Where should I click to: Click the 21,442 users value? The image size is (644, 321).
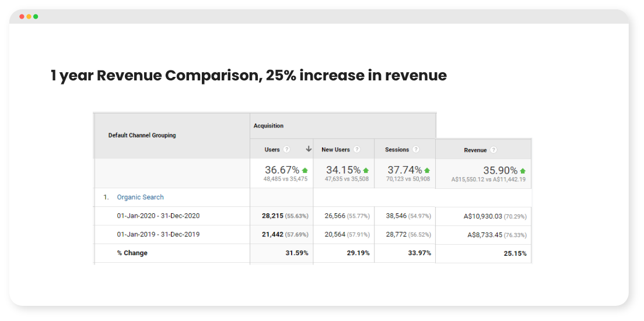273,235
